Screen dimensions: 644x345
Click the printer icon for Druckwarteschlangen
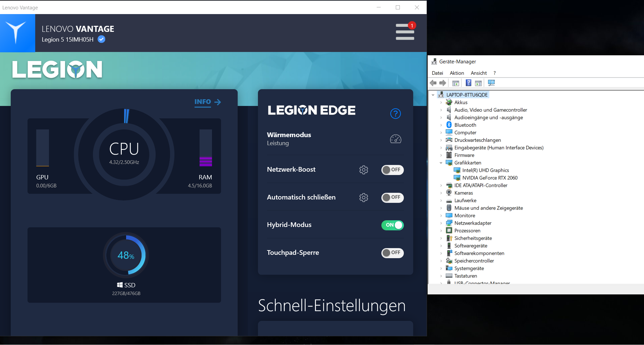(x=449, y=140)
